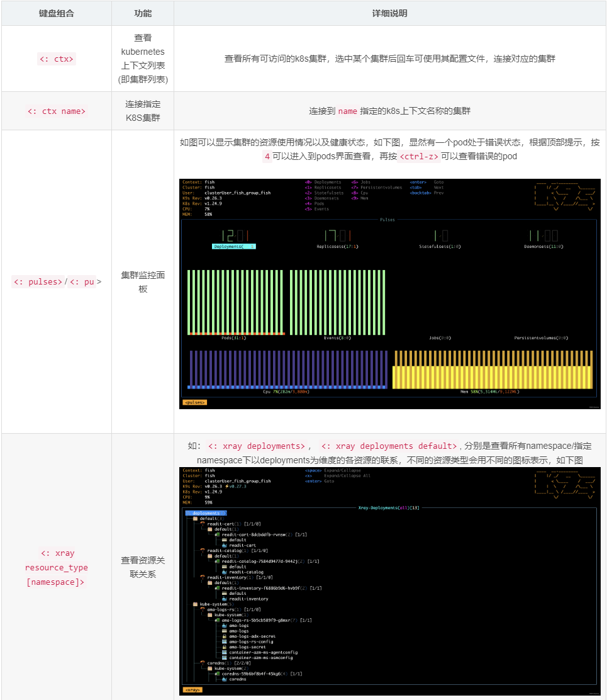Click pod icon beside readit-catalog-7584d9477d-9442j
This screenshot has width=607, height=700.
(x=217, y=562)
